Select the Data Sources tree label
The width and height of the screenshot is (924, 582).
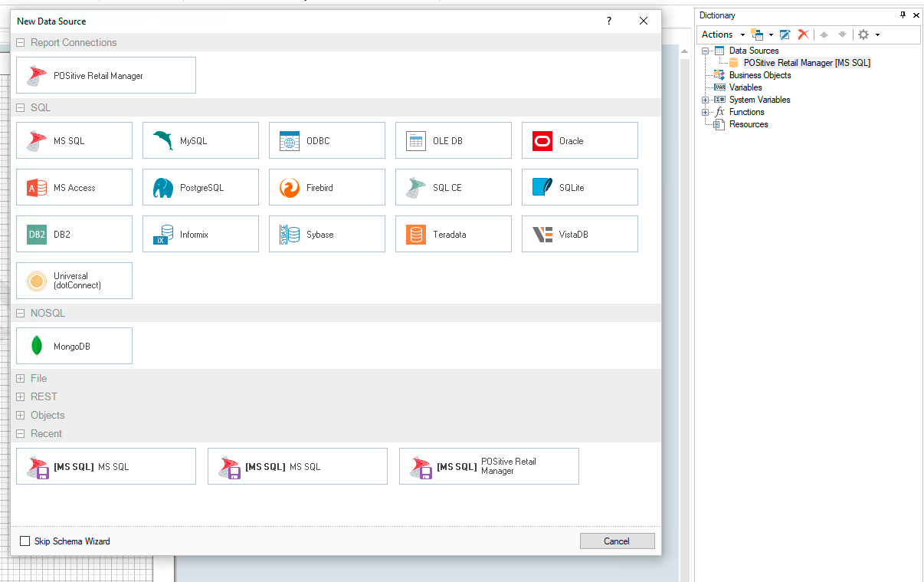(754, 51)
